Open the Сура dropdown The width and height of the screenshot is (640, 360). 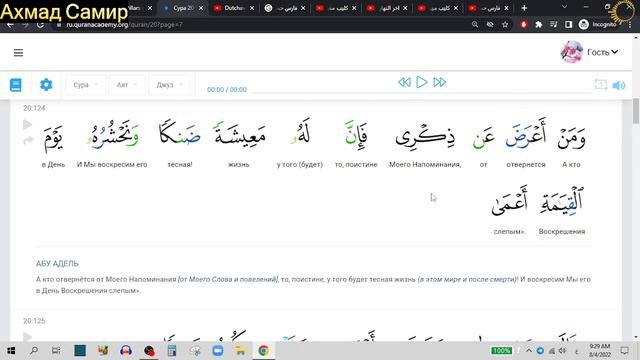(86, 85)
